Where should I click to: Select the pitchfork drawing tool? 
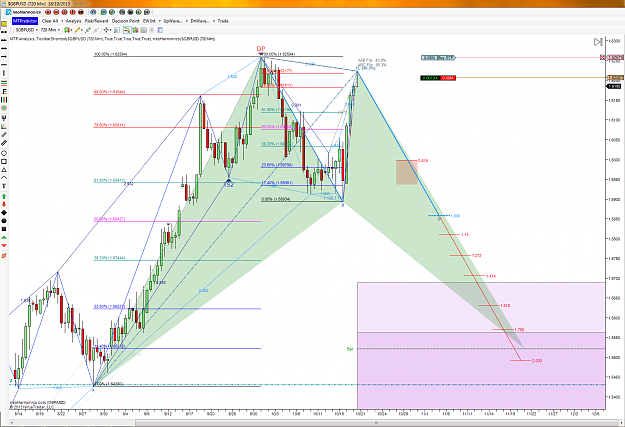click(x=4, y=117)
